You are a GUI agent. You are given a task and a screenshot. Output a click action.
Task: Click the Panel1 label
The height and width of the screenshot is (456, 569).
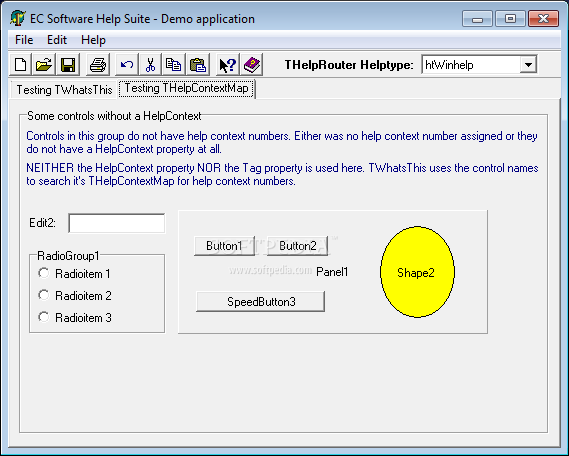tap(332, 272)
